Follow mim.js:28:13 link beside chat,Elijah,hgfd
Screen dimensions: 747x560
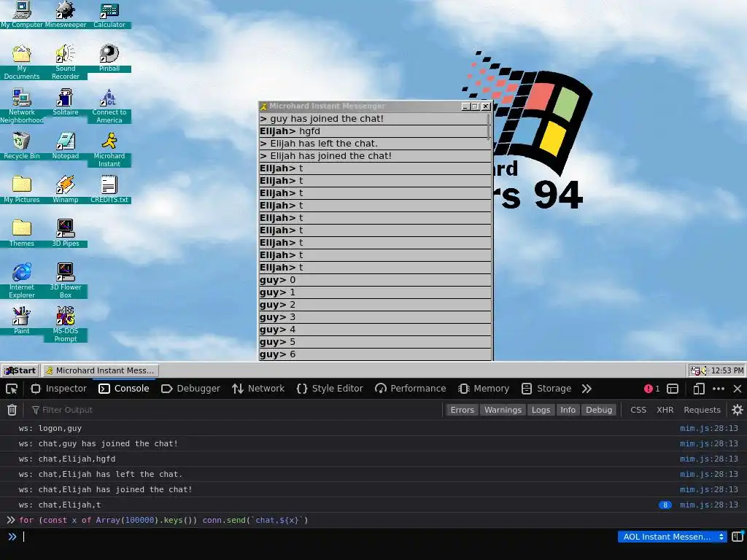[x=708, y=459]
